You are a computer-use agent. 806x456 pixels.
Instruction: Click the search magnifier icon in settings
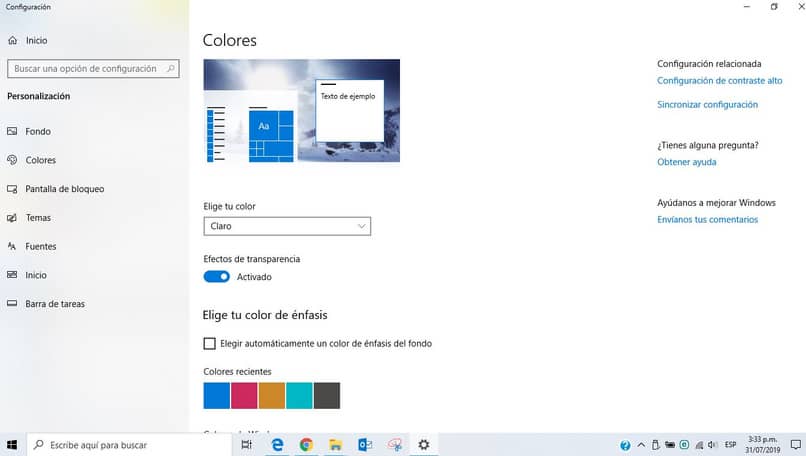pyautogui.click(x=170, y=69)
